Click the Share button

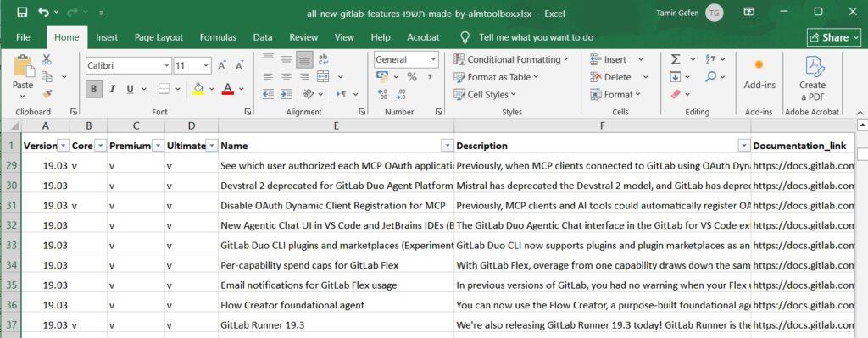tap(834, 37)
